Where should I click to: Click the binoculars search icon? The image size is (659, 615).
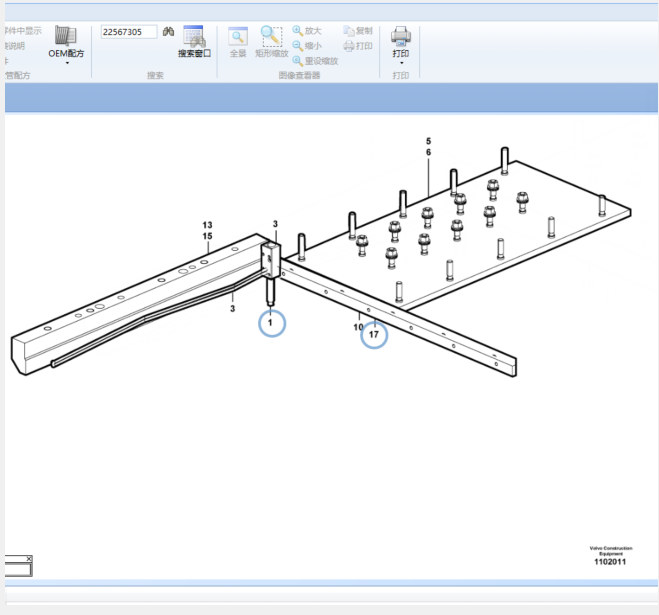[169, 32]
